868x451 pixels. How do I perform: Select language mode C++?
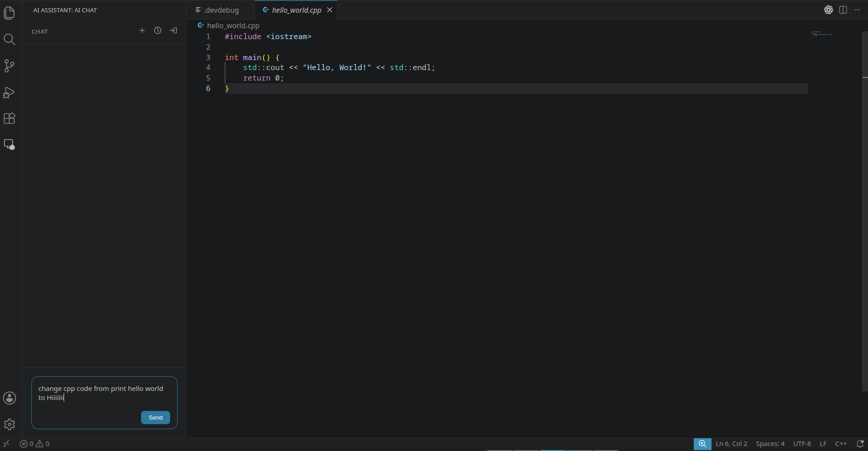(841, 444)
